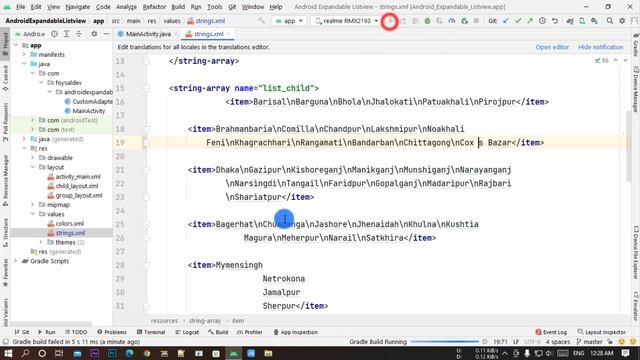640x360 pixels.
Task: Click the Git update project blue arrow
Action: [505, 21]
